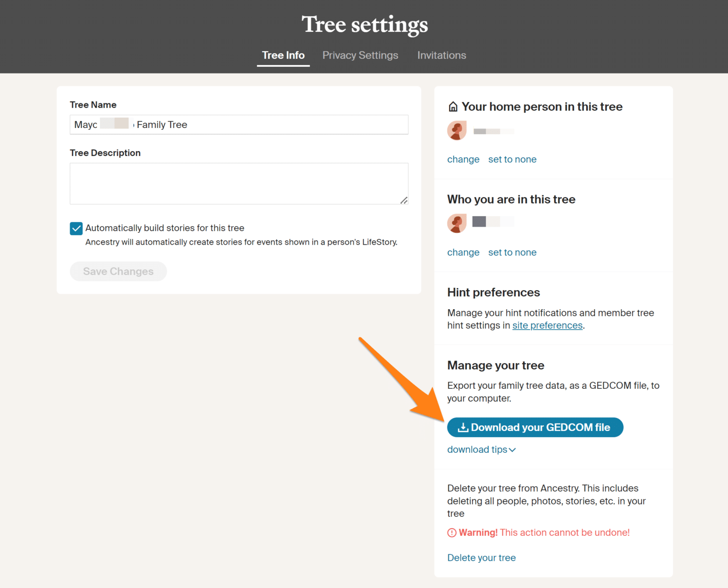Click inside the Tree Name field

[239, 124]
